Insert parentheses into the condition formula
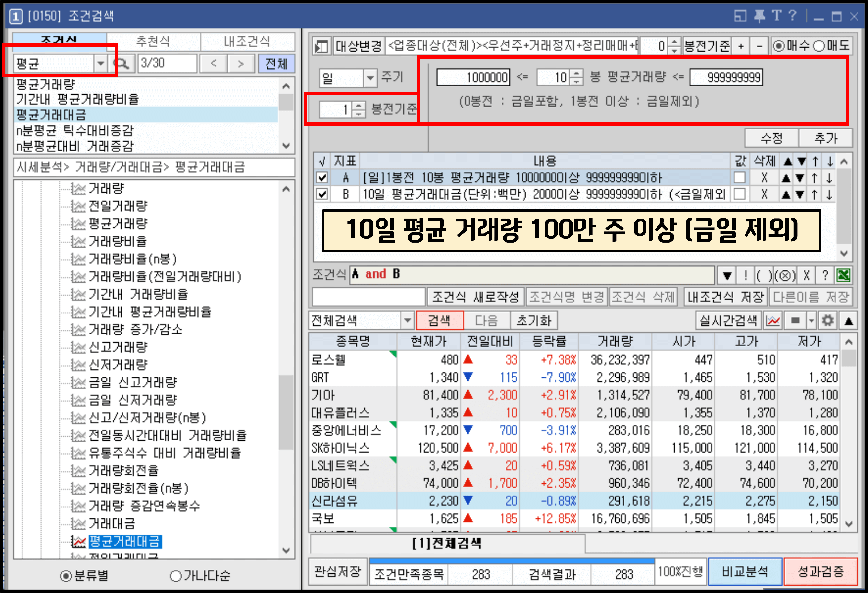Image resolution: width=868 pixels, height=593 pixels. (765, 275)
